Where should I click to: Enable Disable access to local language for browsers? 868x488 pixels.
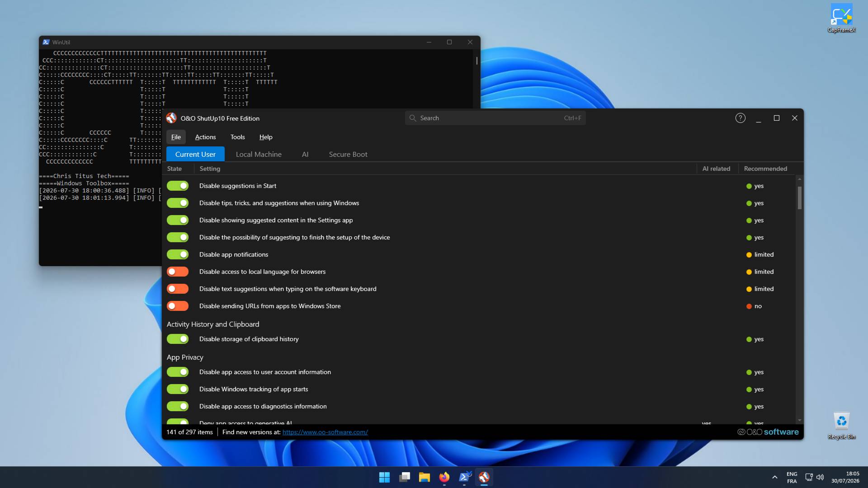tap(178, 272)
